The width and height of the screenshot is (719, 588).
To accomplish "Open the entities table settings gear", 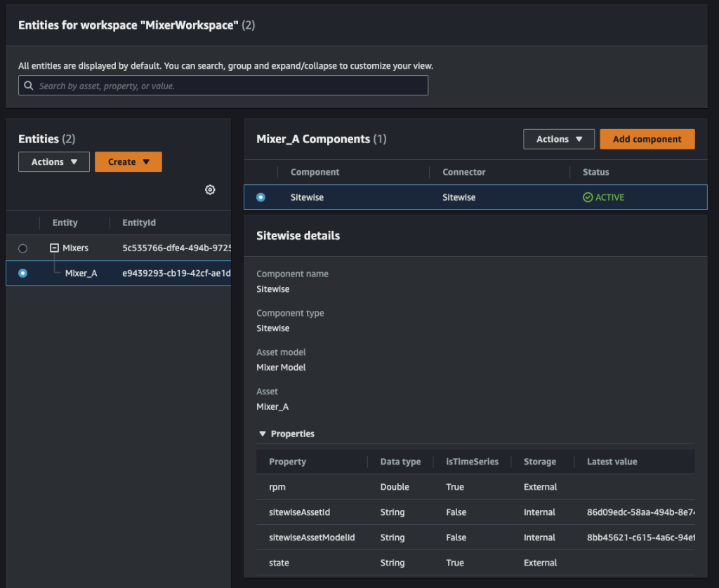I will 209,190.
